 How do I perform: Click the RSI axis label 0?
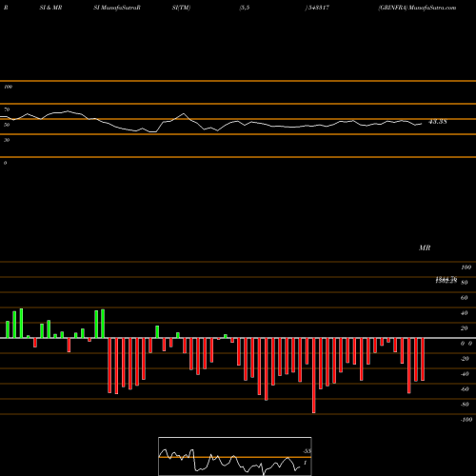(5, 163)
